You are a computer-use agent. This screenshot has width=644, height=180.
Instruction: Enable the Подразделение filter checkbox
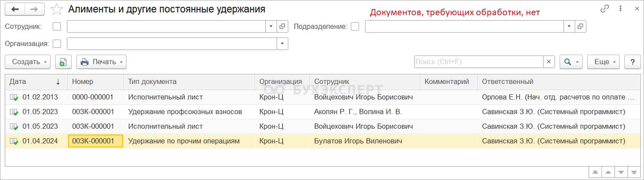(355, 26)
